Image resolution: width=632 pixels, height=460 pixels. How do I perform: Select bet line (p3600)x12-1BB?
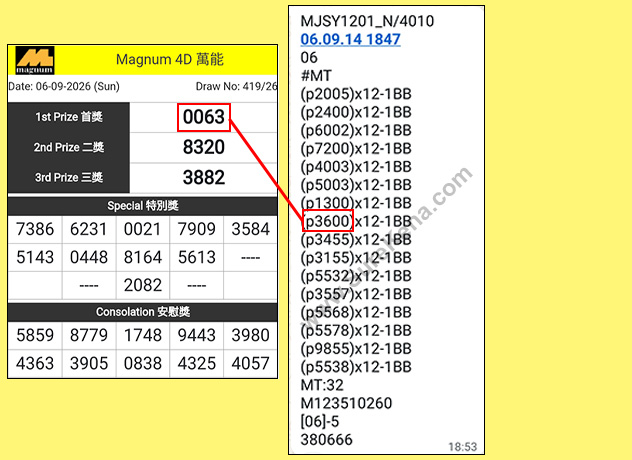(x=356, y=221)
